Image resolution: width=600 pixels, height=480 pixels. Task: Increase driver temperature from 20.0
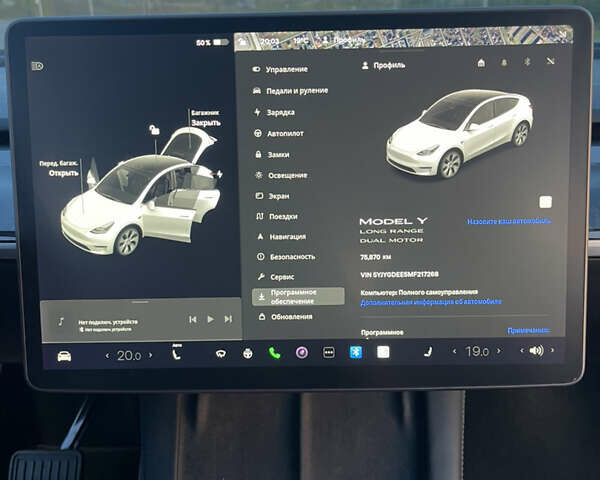pyautogui.click(x=150, y=355)
